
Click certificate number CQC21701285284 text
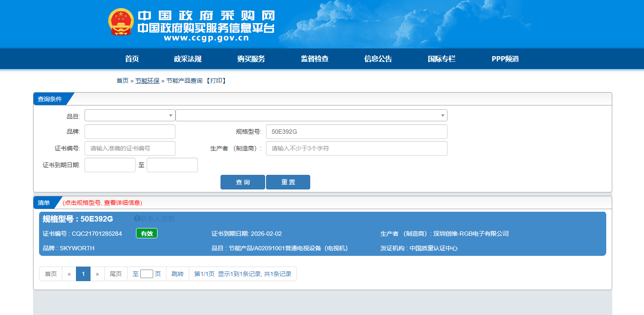tap(97, 234)
